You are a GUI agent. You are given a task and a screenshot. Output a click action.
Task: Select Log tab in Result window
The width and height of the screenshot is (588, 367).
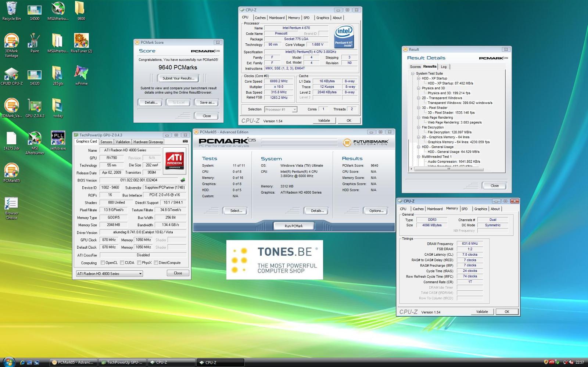tap(444, 67)
